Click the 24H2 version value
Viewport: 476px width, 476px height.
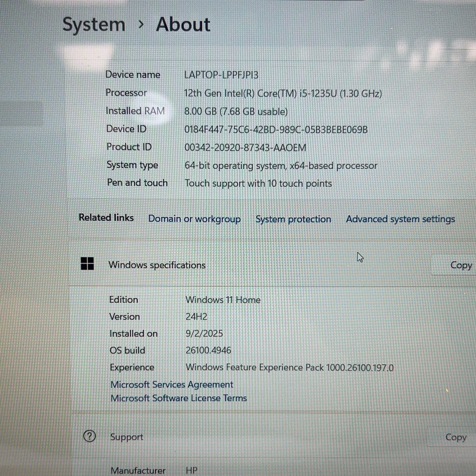(196, 317)
